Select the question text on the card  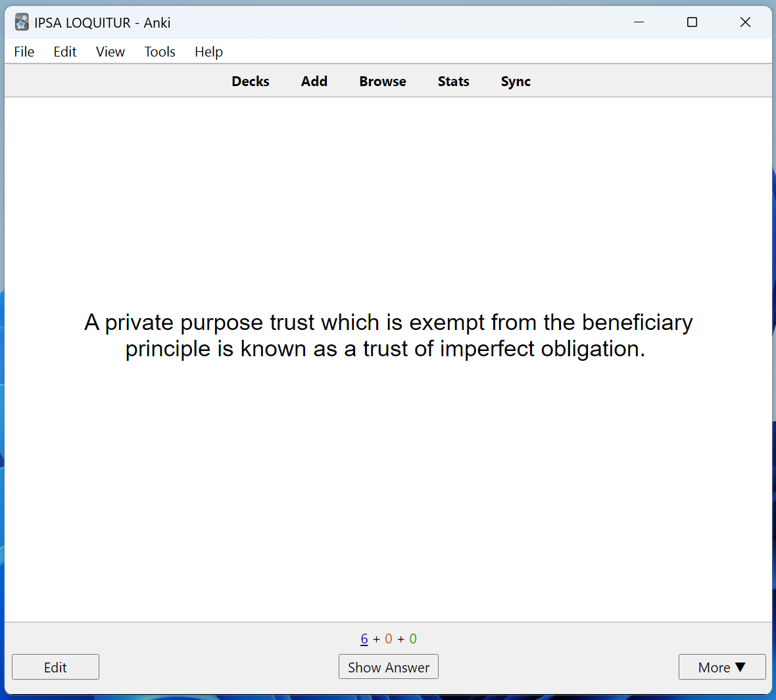(388, 335)
